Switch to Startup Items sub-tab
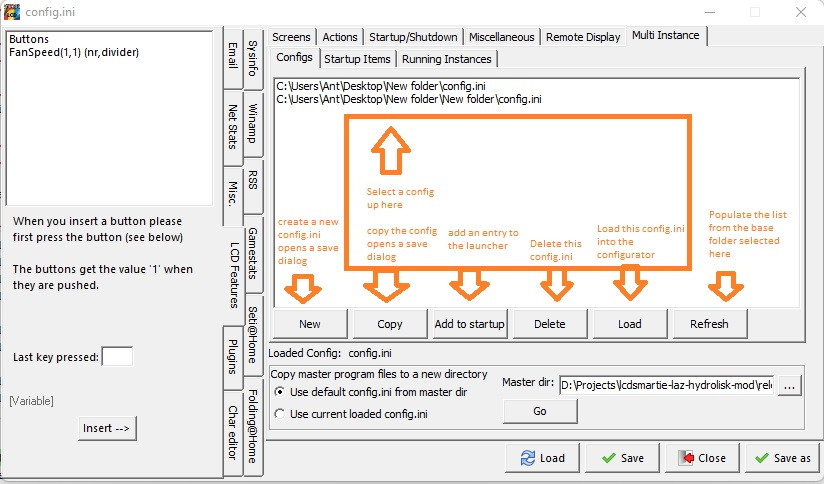 coord(357,59)
